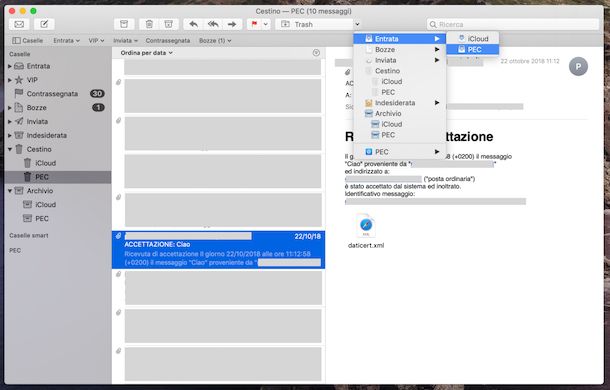
Task: Click the Move to Trash button
Action: tap(314, 24)
